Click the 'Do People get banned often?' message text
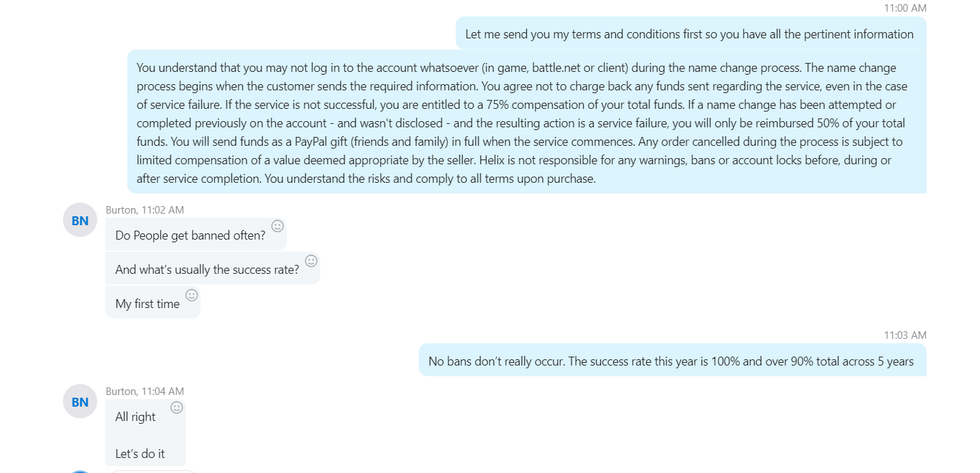Viewport: 980px width, 473px height. click(190, 235)
